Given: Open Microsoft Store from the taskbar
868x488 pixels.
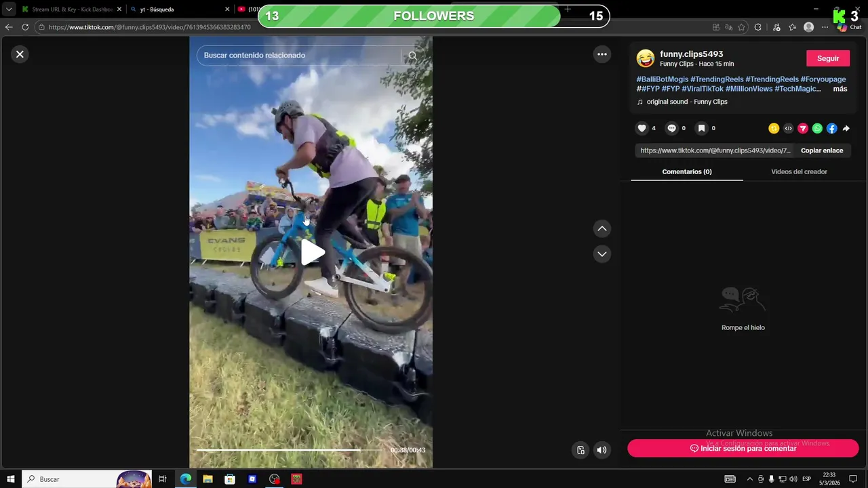Looking at the screenshot, I should (230, 479).
